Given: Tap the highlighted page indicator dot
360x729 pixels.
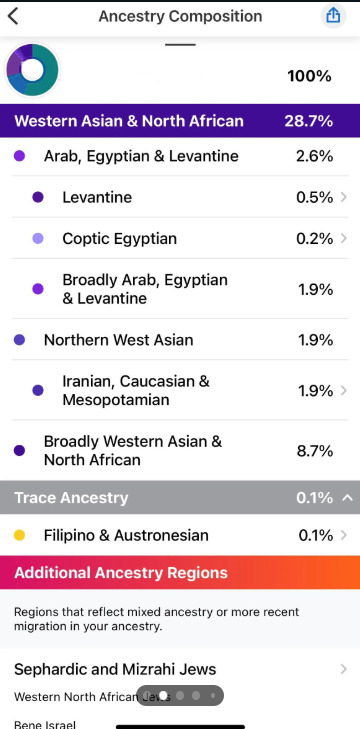Looking at the screenshot, I should (x=163, y=696).
